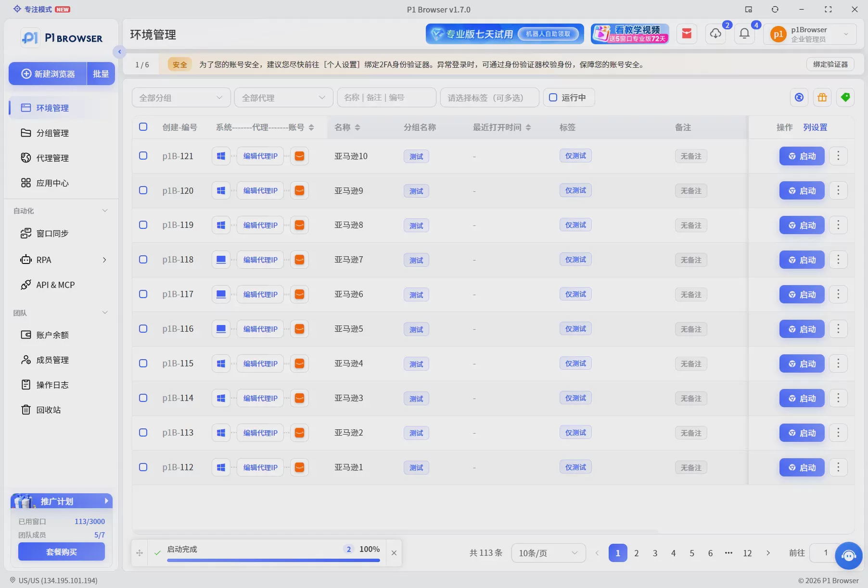868x588 pixels.
Task: Click Mac system icon for p1B-117
Action: click(x=221, y=295)
